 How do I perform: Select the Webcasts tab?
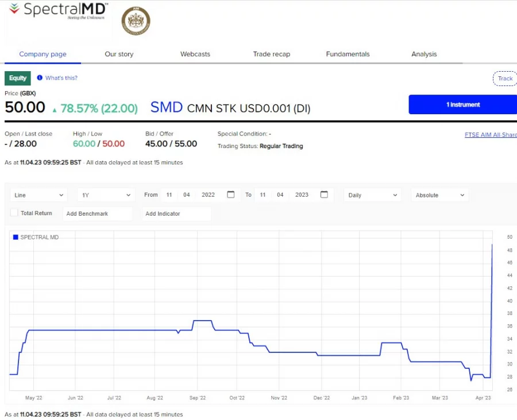[x=195, y=54]
